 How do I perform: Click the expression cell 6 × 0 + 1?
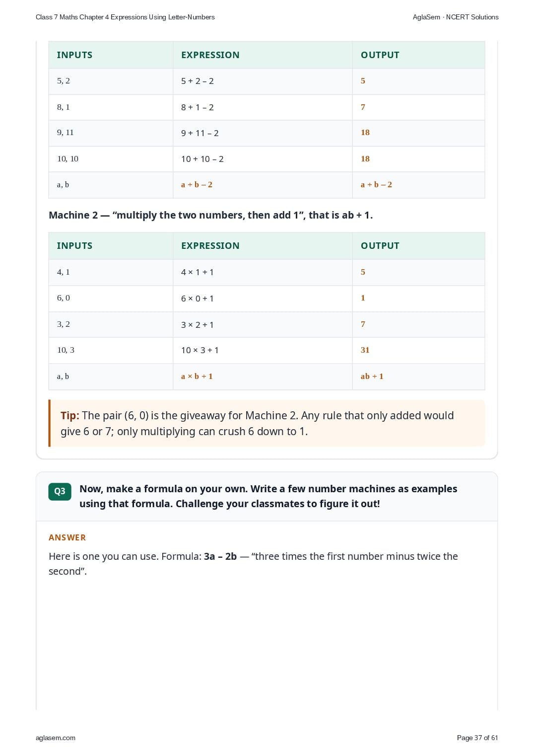pyautogui.click(x=263, y=299)
